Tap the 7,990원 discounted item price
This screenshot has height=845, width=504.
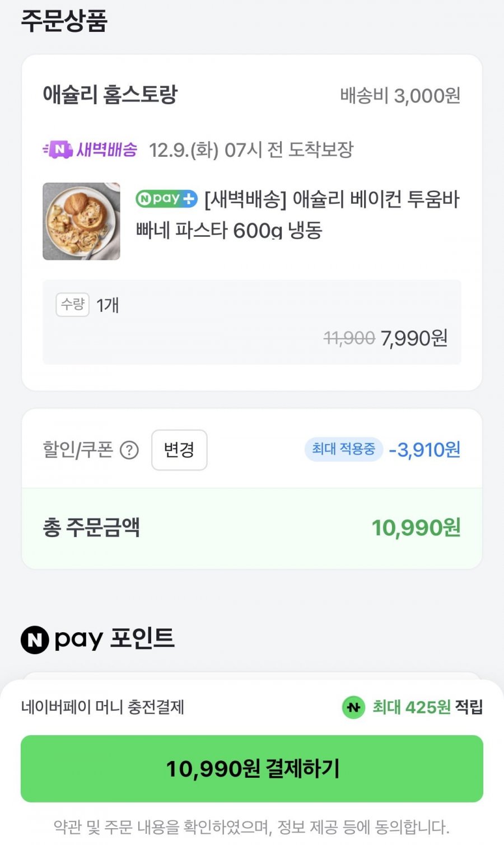point(414,338)
